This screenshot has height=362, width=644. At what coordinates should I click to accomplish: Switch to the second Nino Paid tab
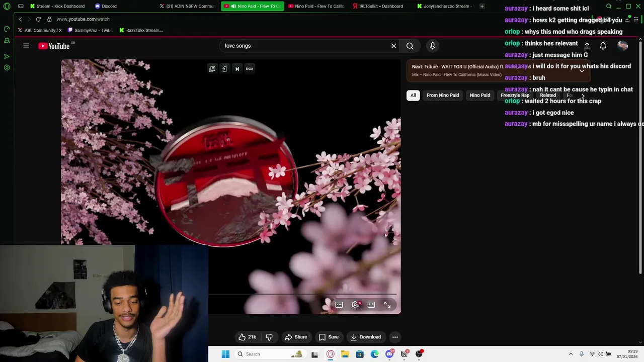pos(316,6)
